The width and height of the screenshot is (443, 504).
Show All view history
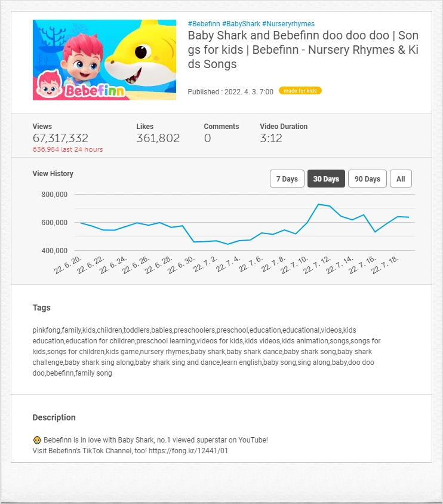coord(401,179)
